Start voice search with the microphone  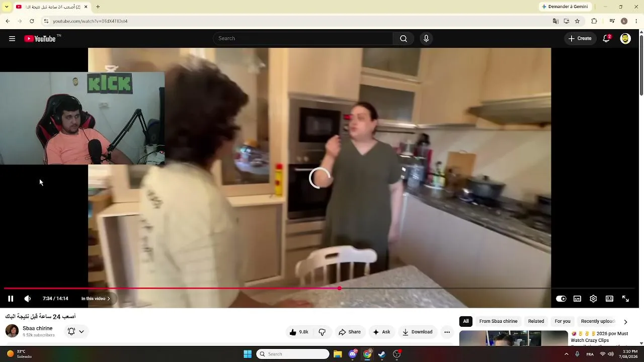click(x=426, y=39)
